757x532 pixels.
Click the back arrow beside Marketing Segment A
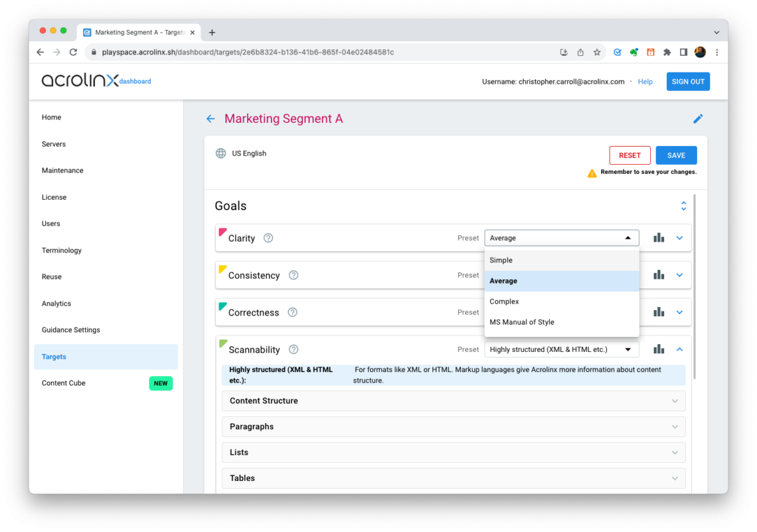pos(210,119)
